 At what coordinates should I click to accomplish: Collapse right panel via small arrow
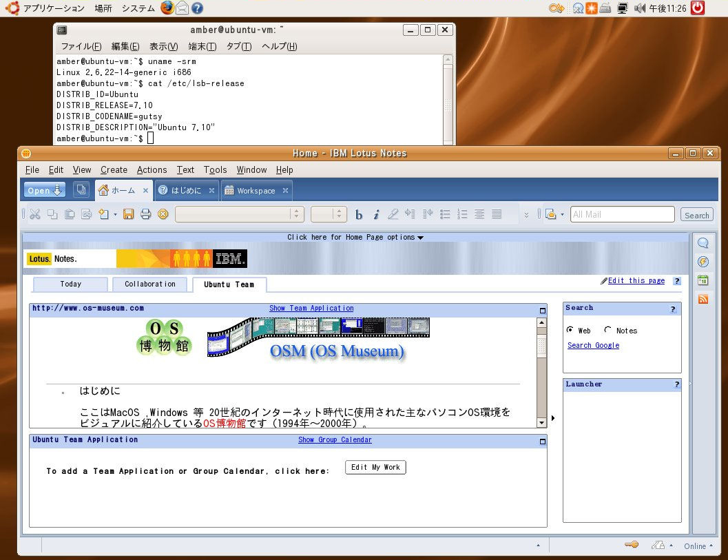pyautogui.click(x=553, y=418)
